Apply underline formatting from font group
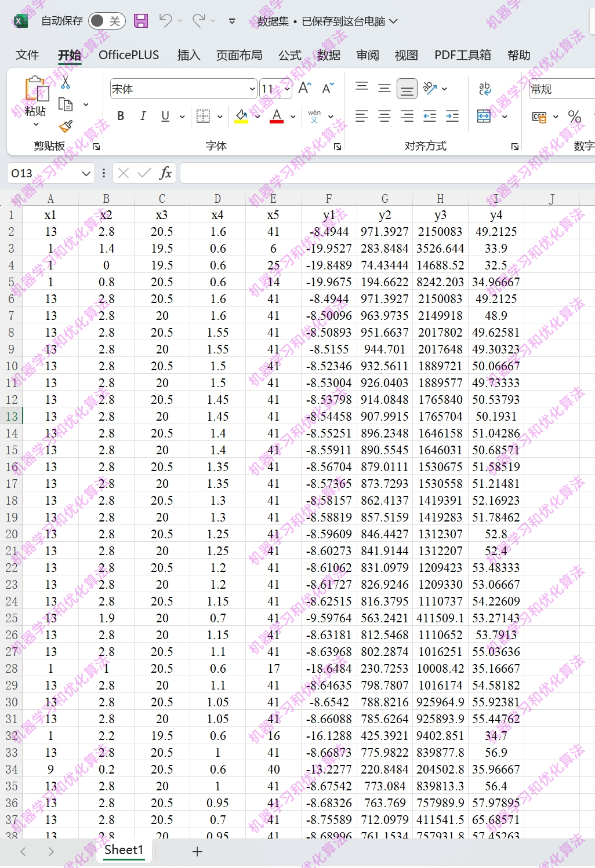This screenshot has height=868, width=595. 165,116
